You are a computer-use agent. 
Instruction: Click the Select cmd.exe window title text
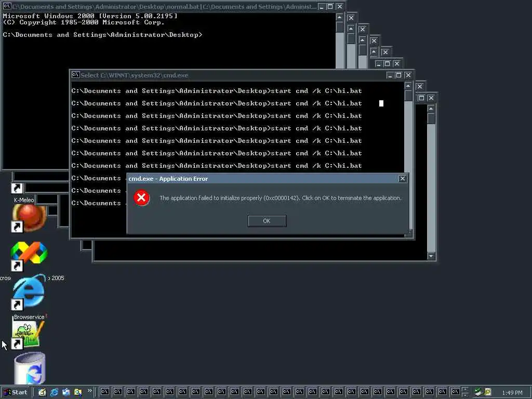135,75
